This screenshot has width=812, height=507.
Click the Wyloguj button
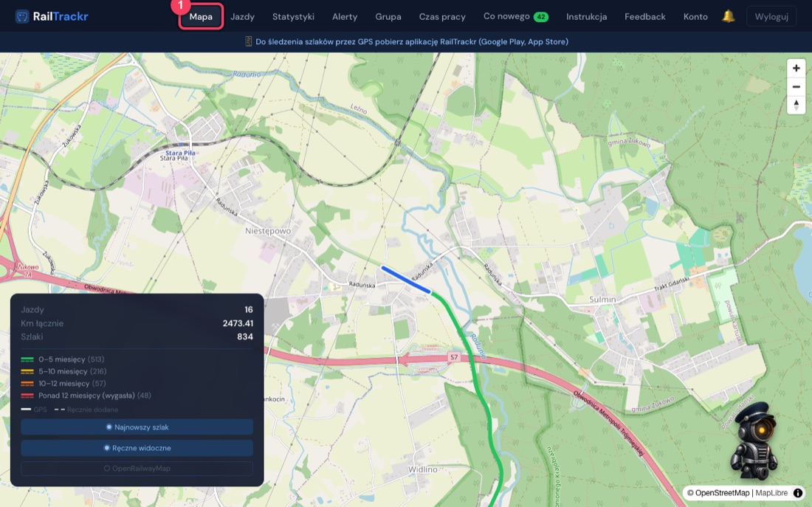(771, 16)
